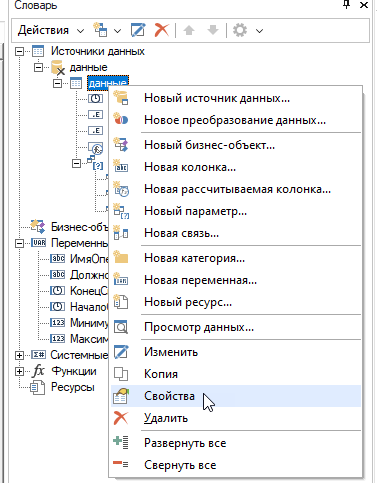This screenshot has width=377, height=483.
Task: Open the arrow beside the new item icon
Action: click(117, 31)
